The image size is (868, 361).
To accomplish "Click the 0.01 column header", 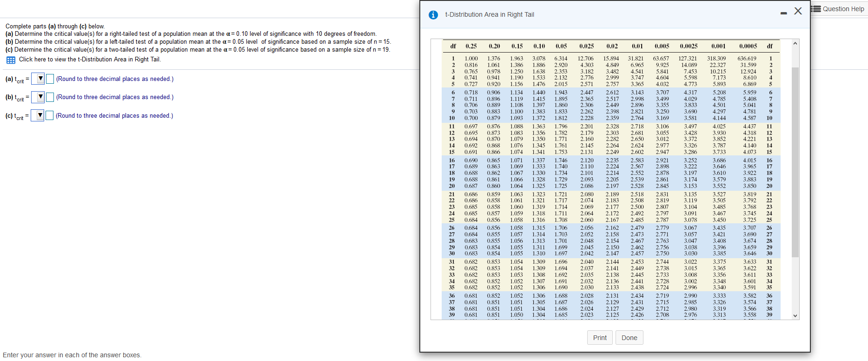I will pyautogui.click(x=637, y=46).
